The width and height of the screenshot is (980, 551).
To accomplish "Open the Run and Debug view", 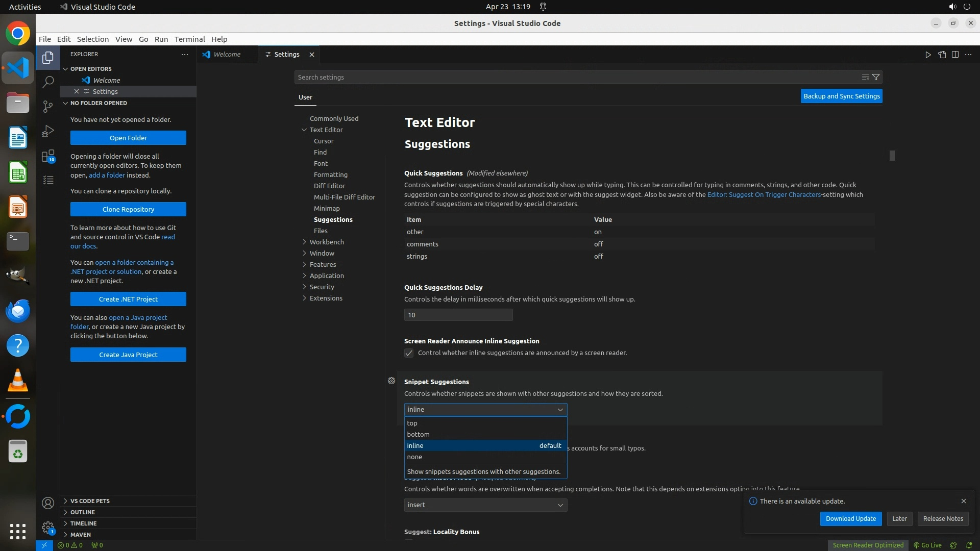I will point(48,131).
